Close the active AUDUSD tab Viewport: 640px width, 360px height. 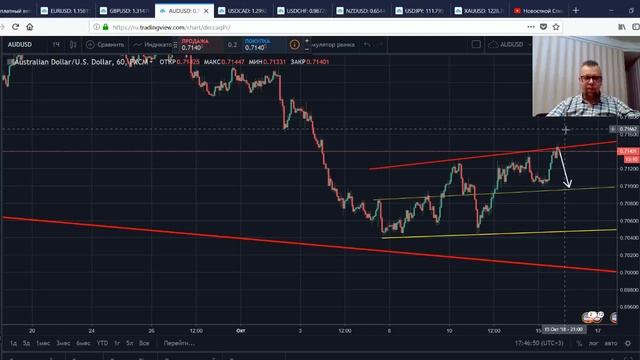coord(206,11)
